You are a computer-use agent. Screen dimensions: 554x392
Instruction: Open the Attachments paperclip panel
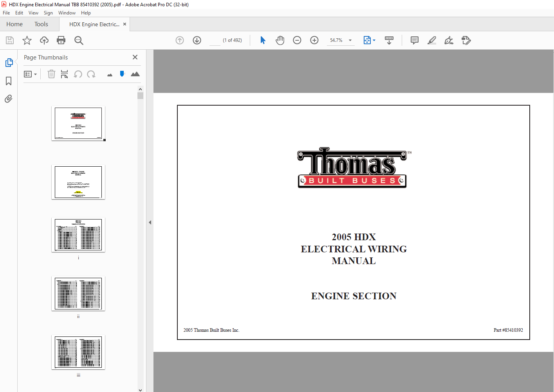click(x=9, y=99)
